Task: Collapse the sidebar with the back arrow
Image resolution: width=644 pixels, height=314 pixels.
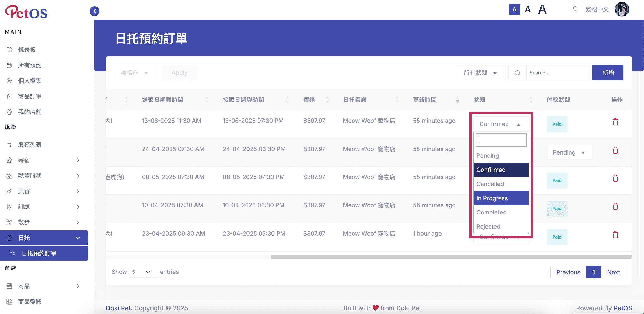Action: [94, 11]
